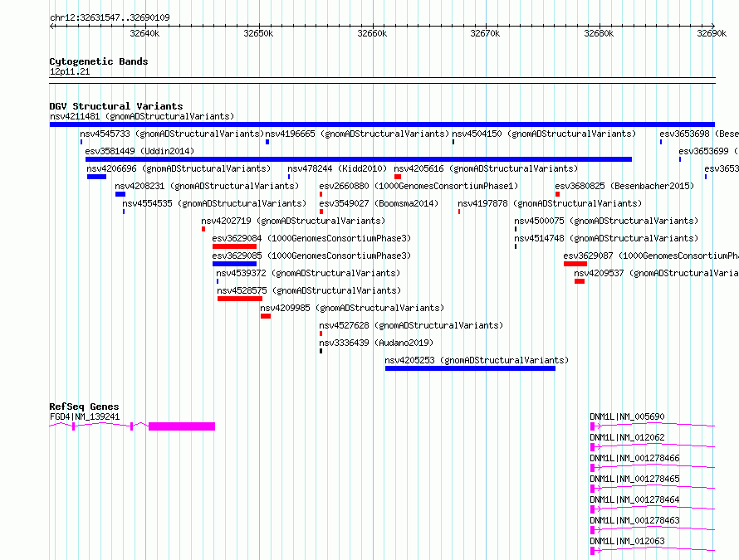The image size is (739, 560).
Task: Open the nsv4514748 variant label
Action: [606, 238]
